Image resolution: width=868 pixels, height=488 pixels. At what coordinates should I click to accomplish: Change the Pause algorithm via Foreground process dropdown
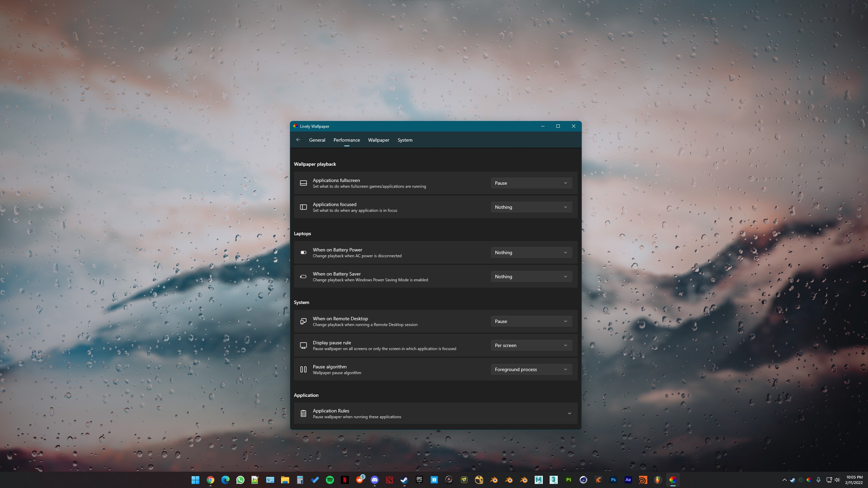[531, 369]
